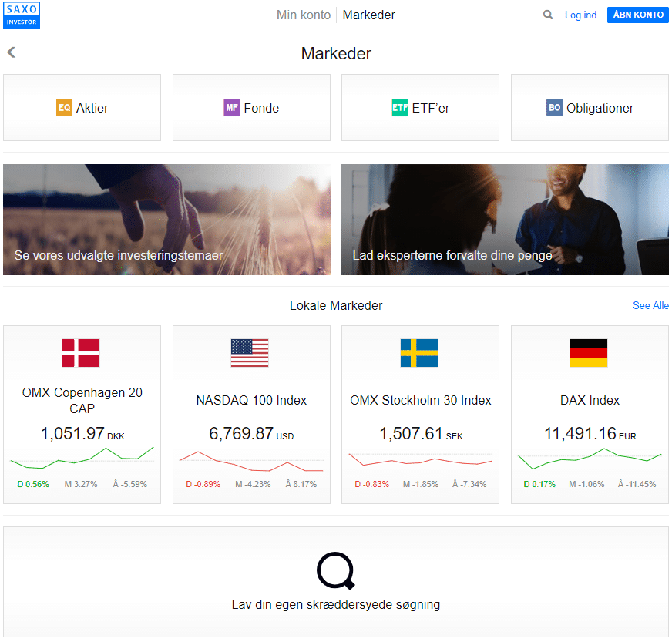Click the Å 8.17% yearly change
672x642 pixels.
click(x=301, y=484)
